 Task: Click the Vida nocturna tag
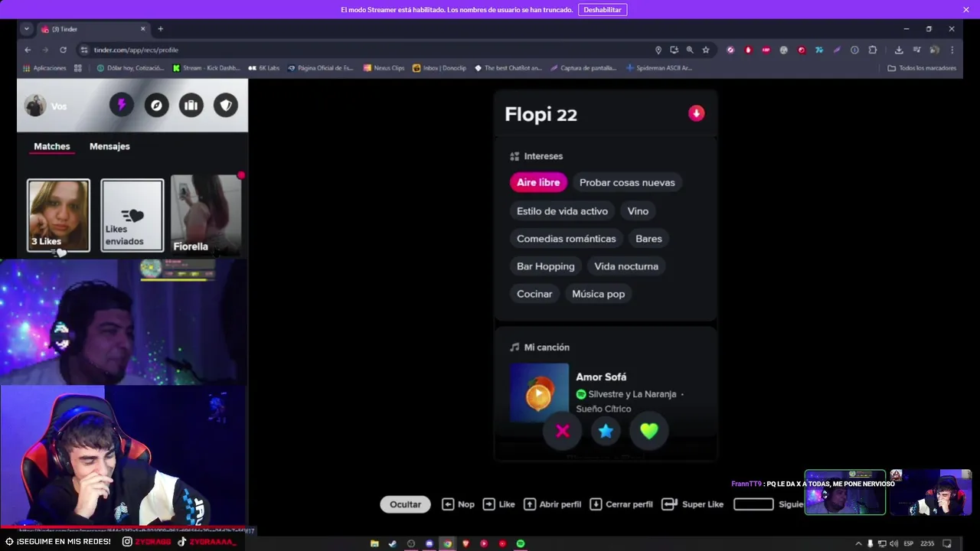[x=626, y=266]
